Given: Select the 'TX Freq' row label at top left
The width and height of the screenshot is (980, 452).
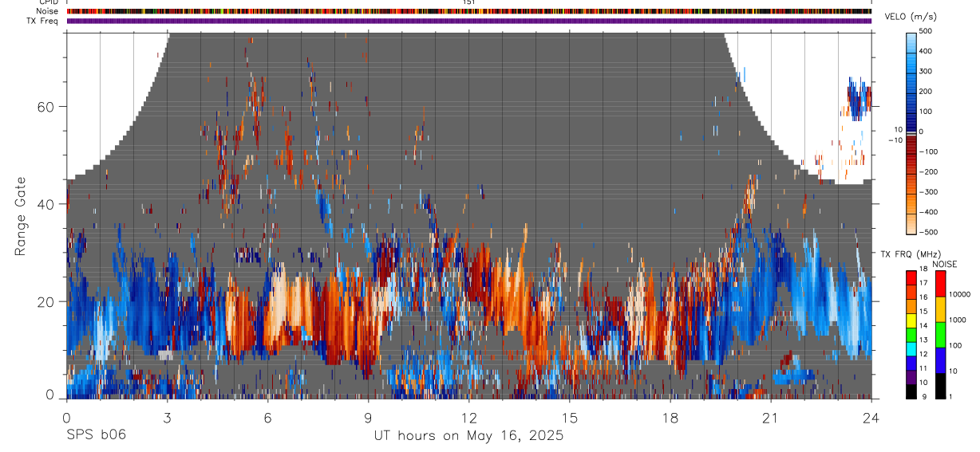Looking at the screenshot, I should [43, 21].
